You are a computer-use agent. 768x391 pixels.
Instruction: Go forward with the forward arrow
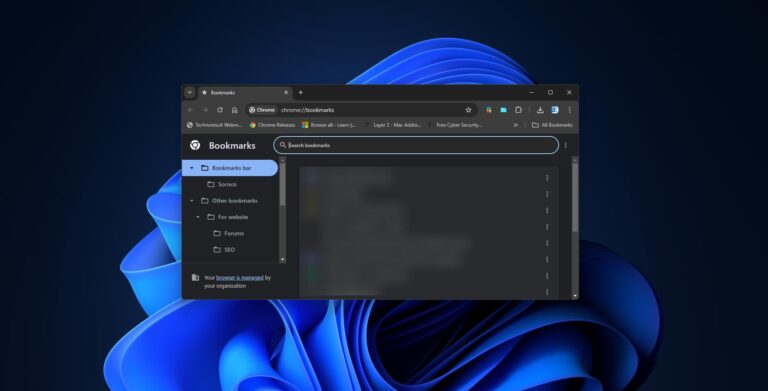pyautogui.click(x=205, y=110)
